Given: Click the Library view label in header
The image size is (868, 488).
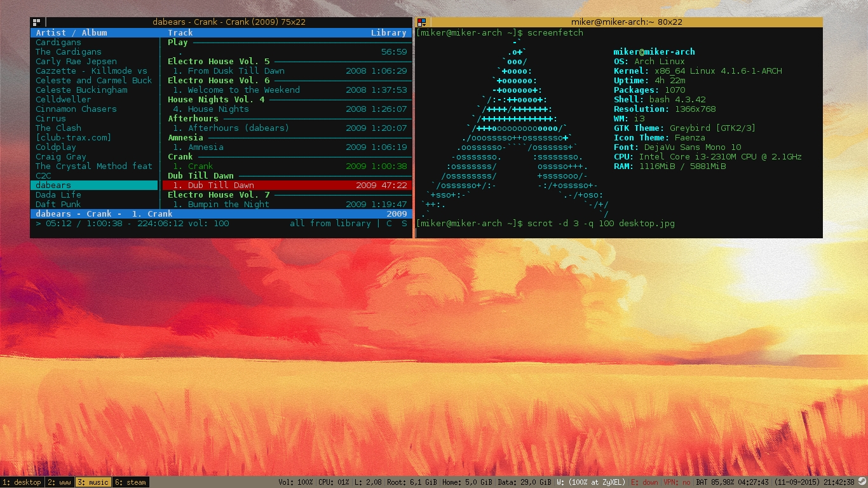Looking at the screenshot, I should [x=388, y=32].
